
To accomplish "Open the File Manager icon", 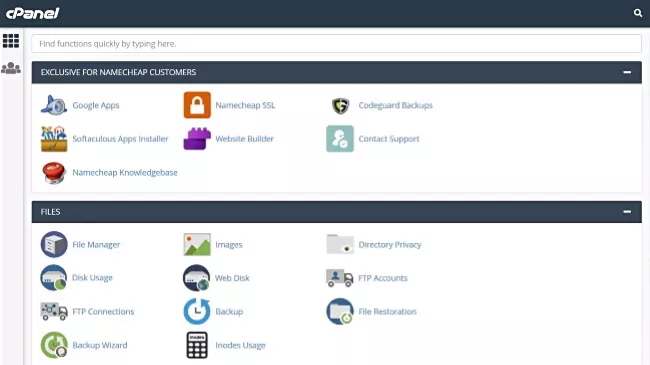I will point(54,244).
